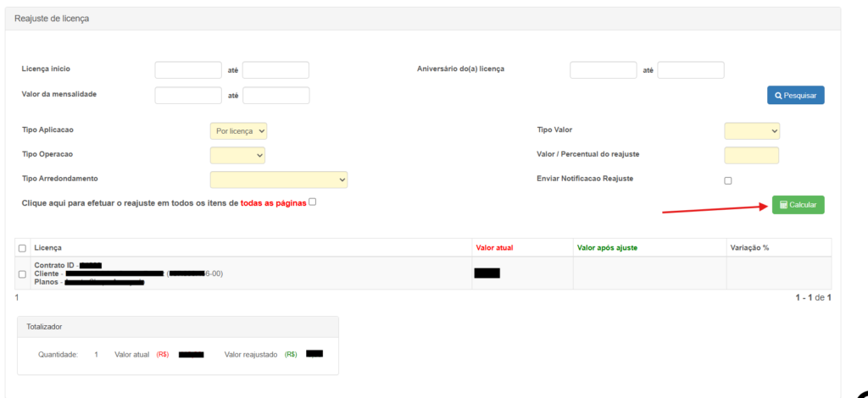Image resolution: width=868 pixels, height=398 pixels.
Task: Check the todas as páginas checkbox
Action: [313, 202]
